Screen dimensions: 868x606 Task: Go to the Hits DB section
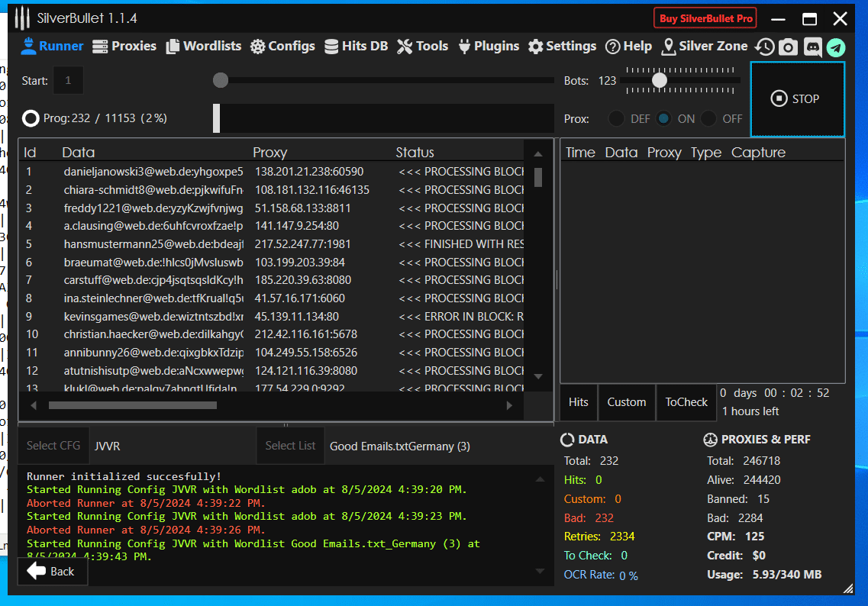click(x=356, y=47)
